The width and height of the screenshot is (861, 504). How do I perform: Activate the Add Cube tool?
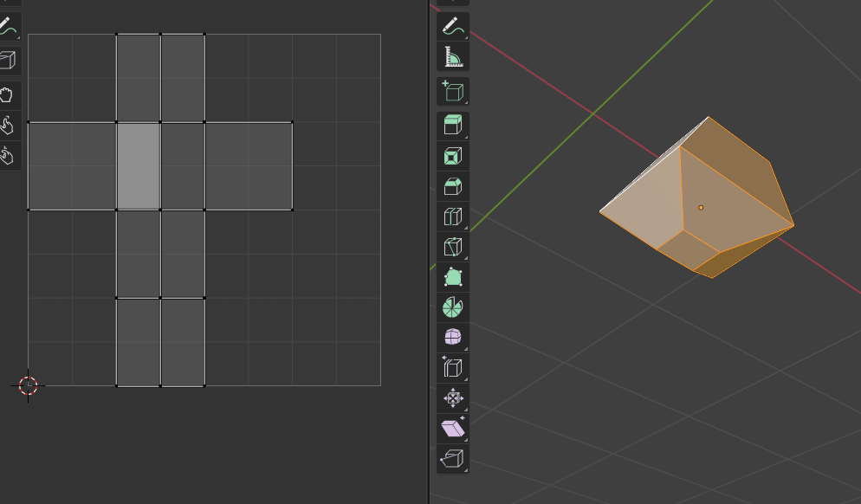point(452,91)
